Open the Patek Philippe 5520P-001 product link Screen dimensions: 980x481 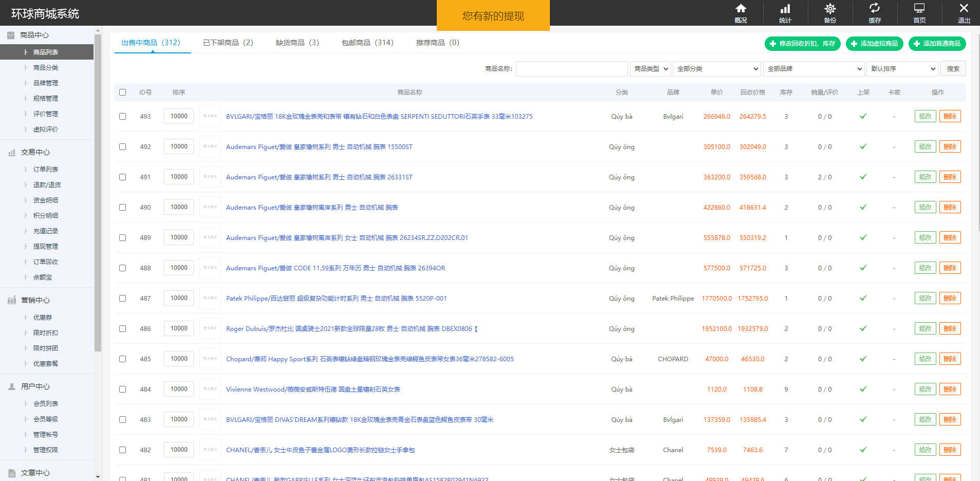coord(336,299)
